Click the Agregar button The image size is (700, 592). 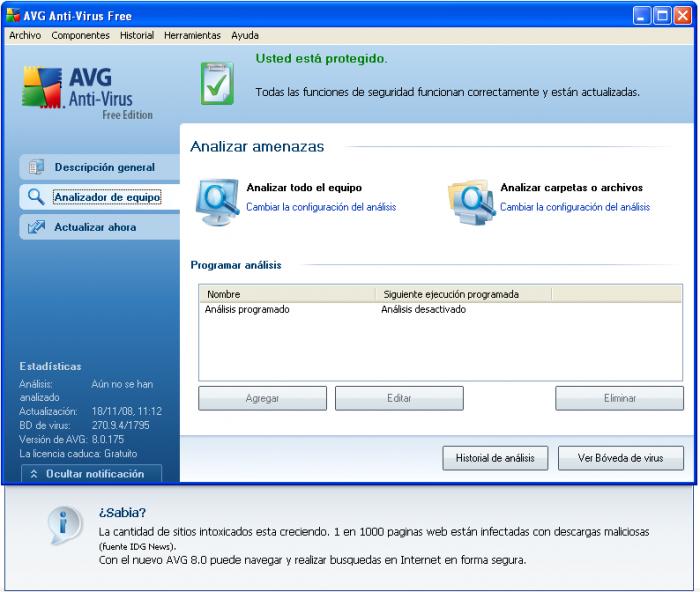[262, 398]
